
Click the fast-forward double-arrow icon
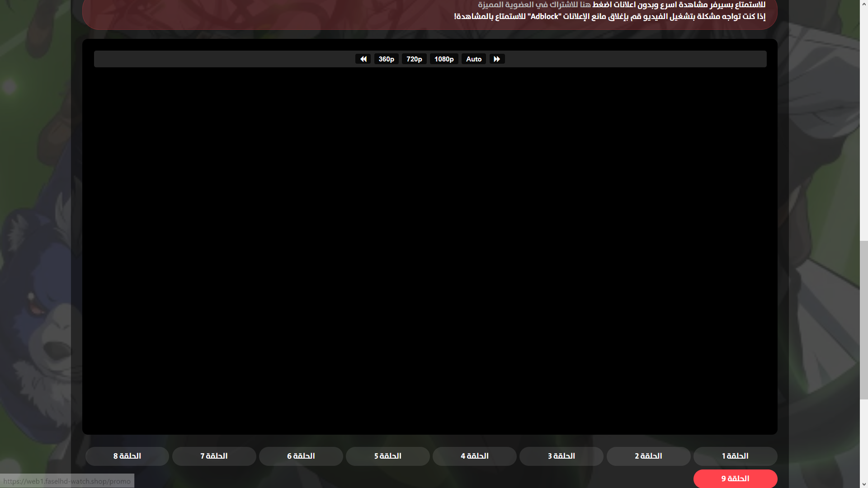point(497,59)
